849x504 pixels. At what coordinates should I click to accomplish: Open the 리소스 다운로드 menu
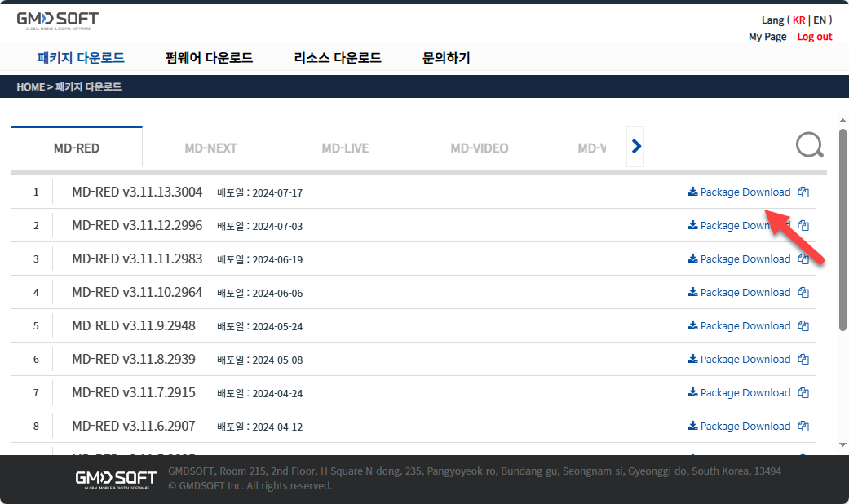point(338,57)
